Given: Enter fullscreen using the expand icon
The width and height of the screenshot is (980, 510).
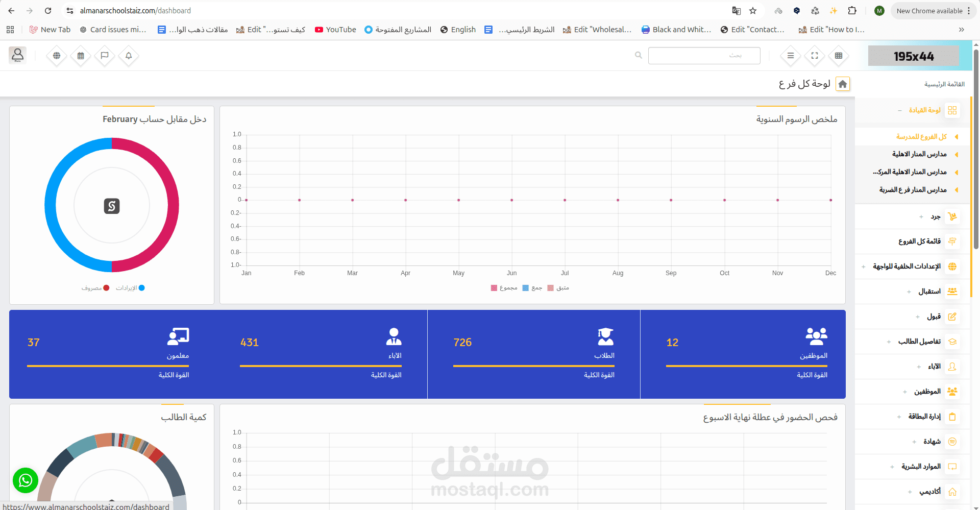Looking at the screenshot, I should point(815,56).
